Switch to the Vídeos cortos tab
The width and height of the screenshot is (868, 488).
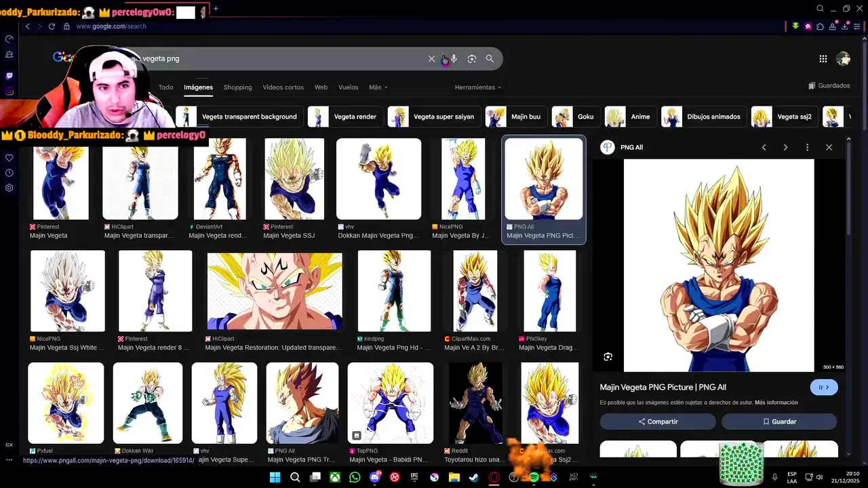point(283,87)
